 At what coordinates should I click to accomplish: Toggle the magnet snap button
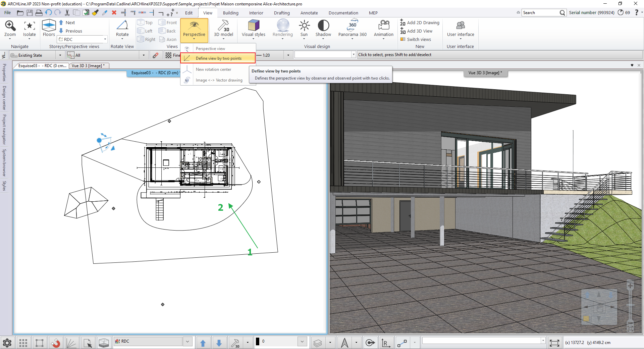tap(55, 343)
